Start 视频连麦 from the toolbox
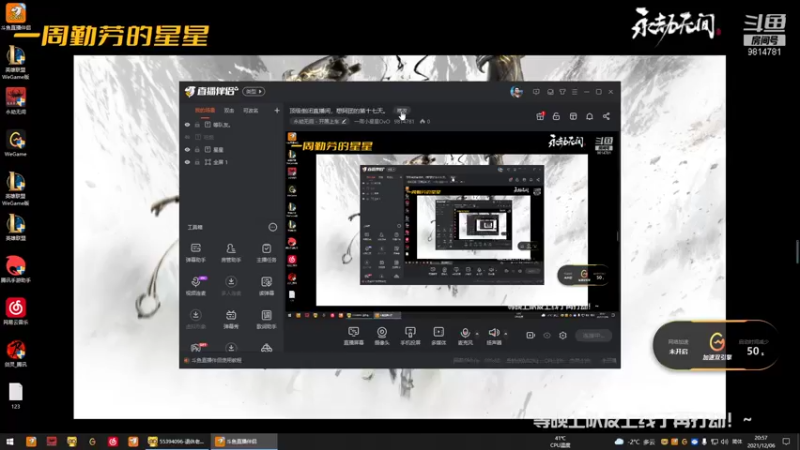The image size is (800, 450). coord(195,285)
